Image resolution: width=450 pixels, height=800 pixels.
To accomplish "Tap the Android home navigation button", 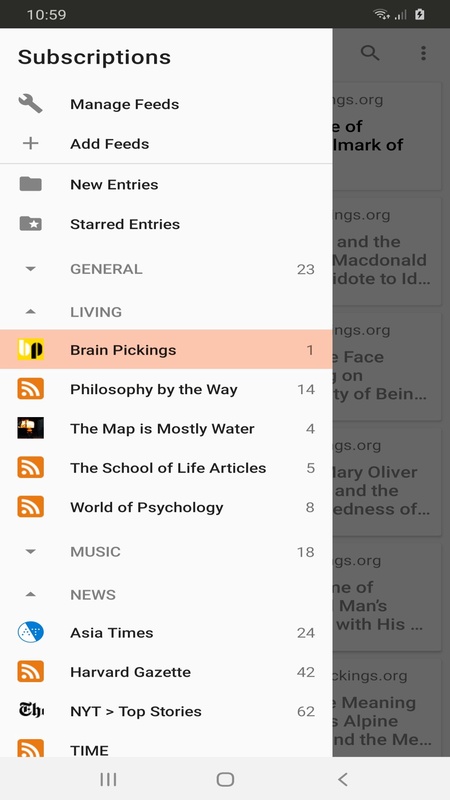I will (225, 779).
